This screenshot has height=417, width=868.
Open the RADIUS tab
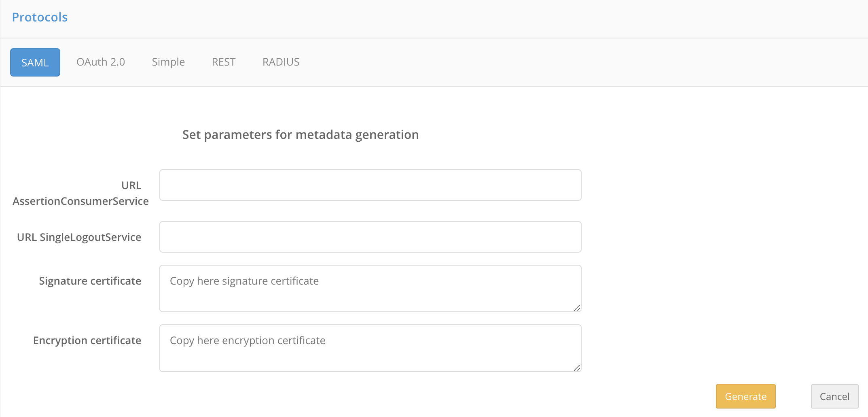coord(281,62)
